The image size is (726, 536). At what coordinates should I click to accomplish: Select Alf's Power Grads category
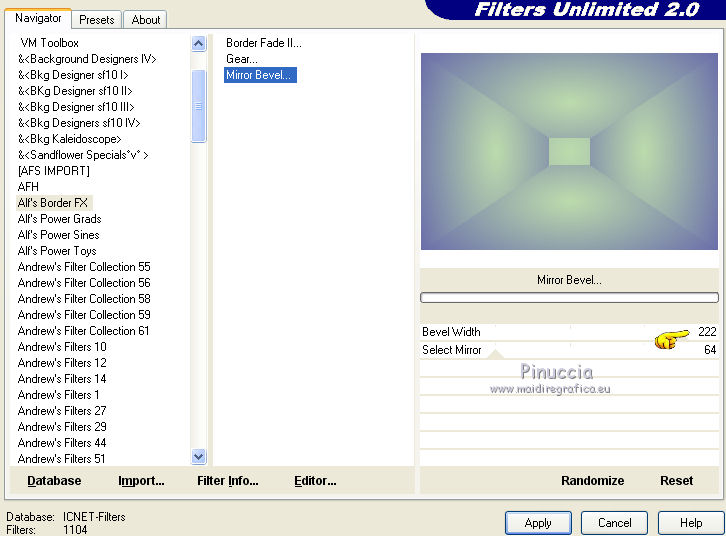(59, 219)
